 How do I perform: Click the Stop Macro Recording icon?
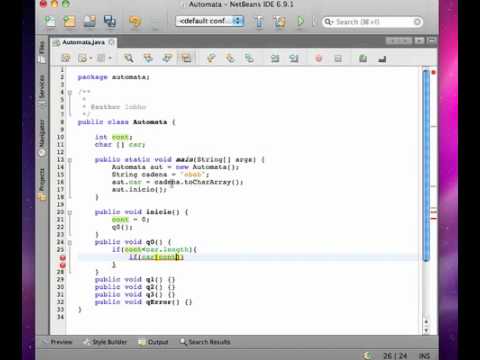(338, 59)
